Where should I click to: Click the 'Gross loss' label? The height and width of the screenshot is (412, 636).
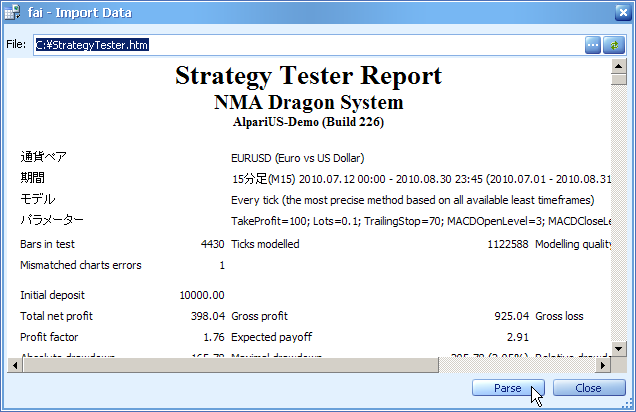click(559, 316)
